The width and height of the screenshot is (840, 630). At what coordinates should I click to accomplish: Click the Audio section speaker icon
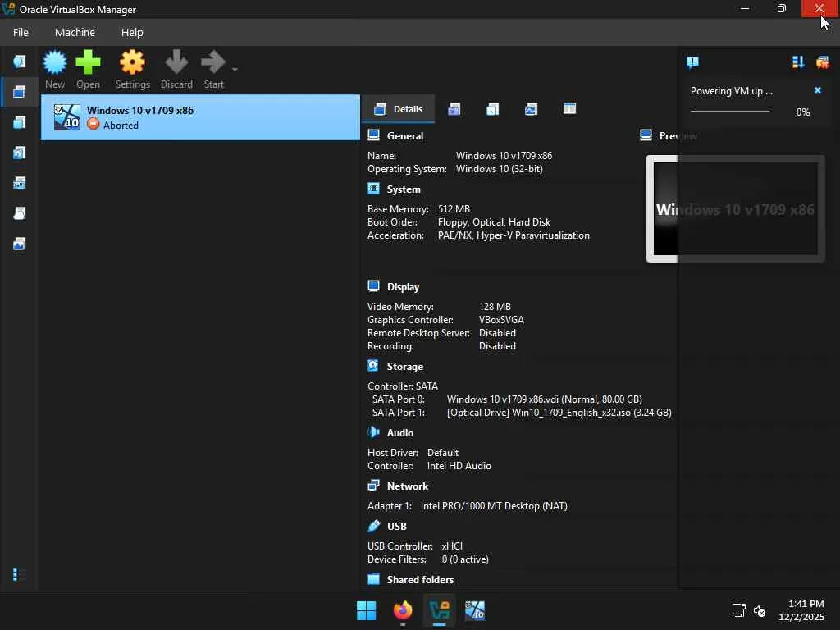pyautogui.click(x=373, y=431)
